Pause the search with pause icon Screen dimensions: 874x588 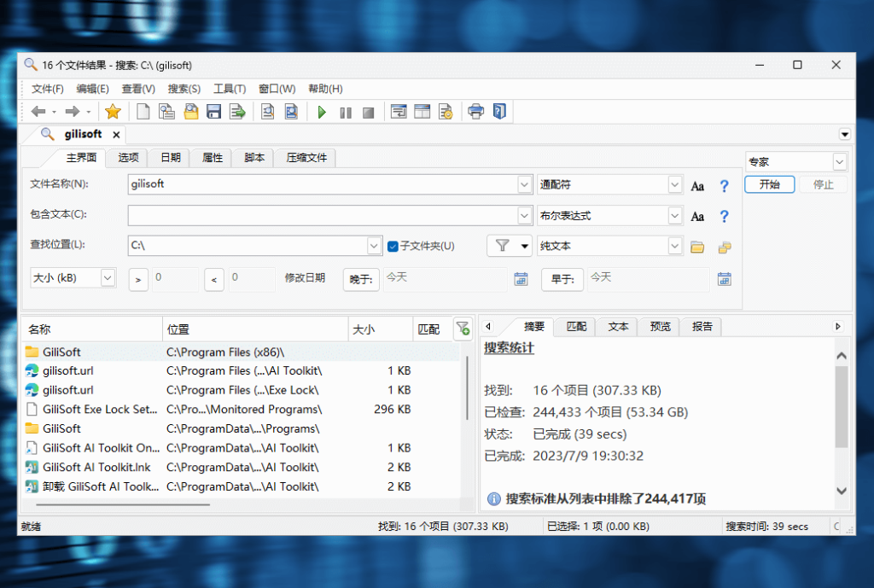tap(346, 113)
